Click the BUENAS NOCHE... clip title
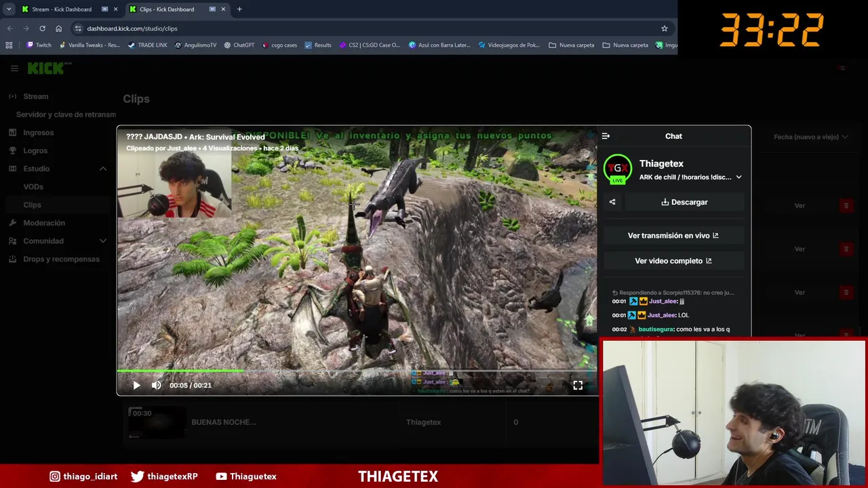 (x=224, y=422)
